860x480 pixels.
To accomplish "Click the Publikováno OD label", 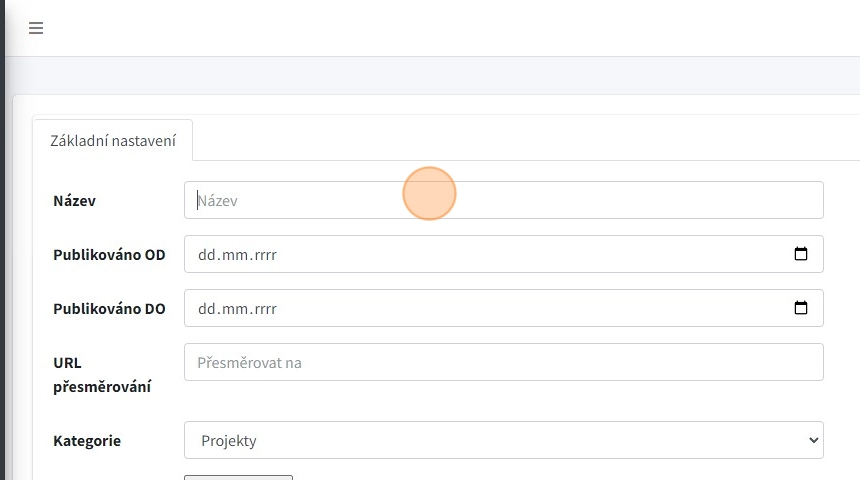I will pos(109,255).
